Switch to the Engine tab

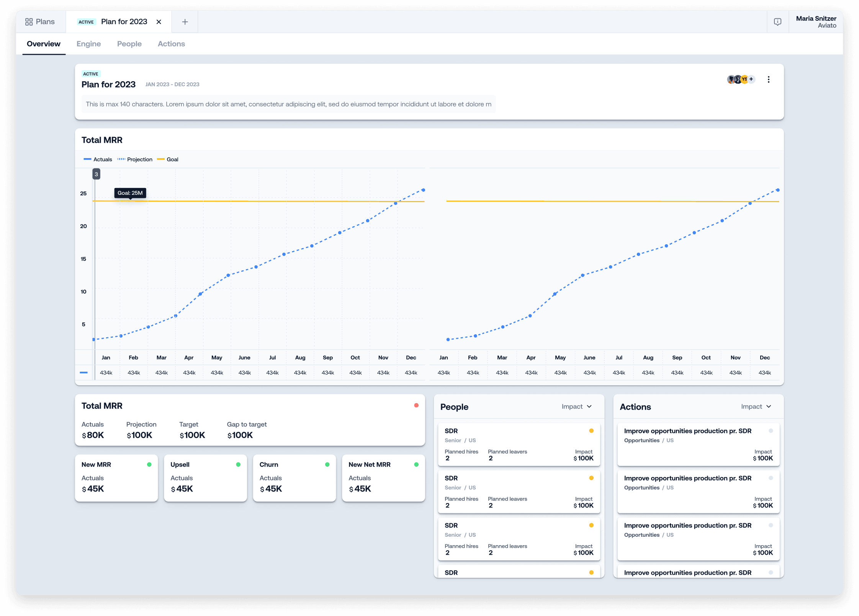pyautogui.click(x=88, y=44)
